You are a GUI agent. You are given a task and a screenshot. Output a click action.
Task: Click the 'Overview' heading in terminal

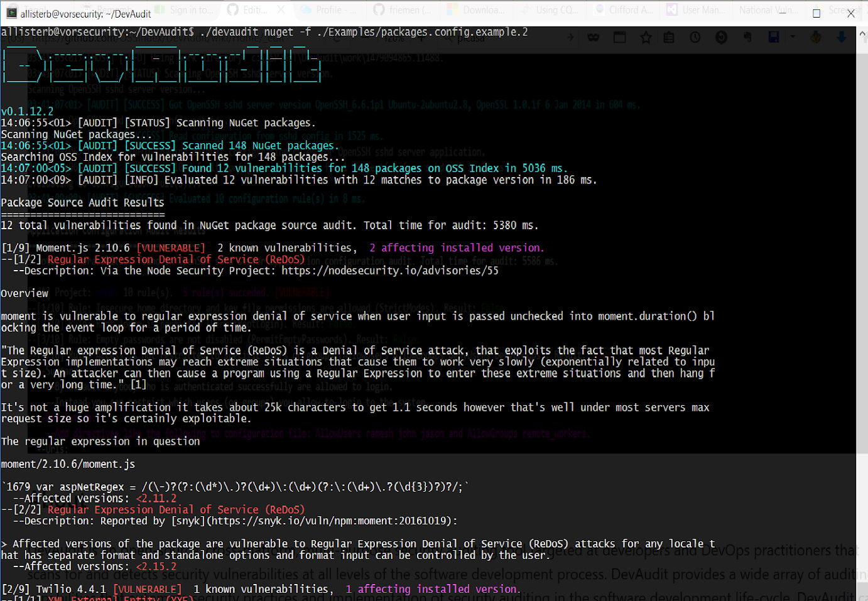24,293
